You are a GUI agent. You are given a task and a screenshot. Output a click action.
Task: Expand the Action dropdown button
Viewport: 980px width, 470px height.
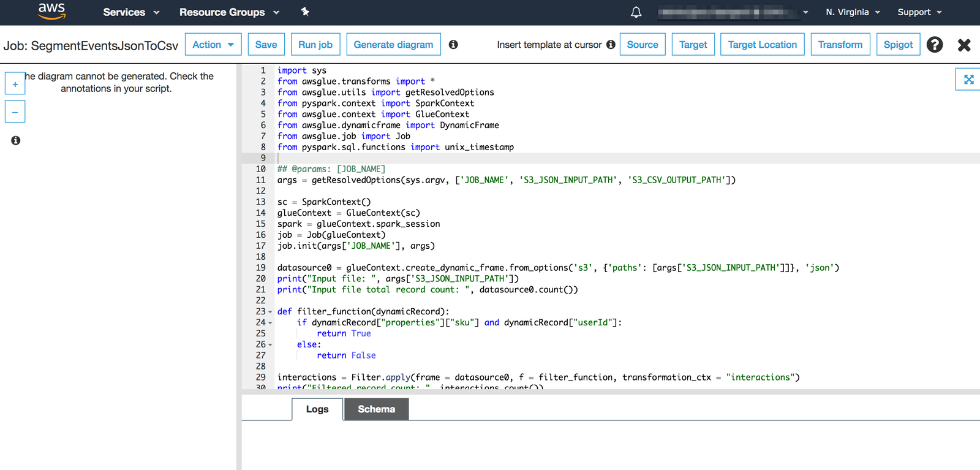coord(213,45)
